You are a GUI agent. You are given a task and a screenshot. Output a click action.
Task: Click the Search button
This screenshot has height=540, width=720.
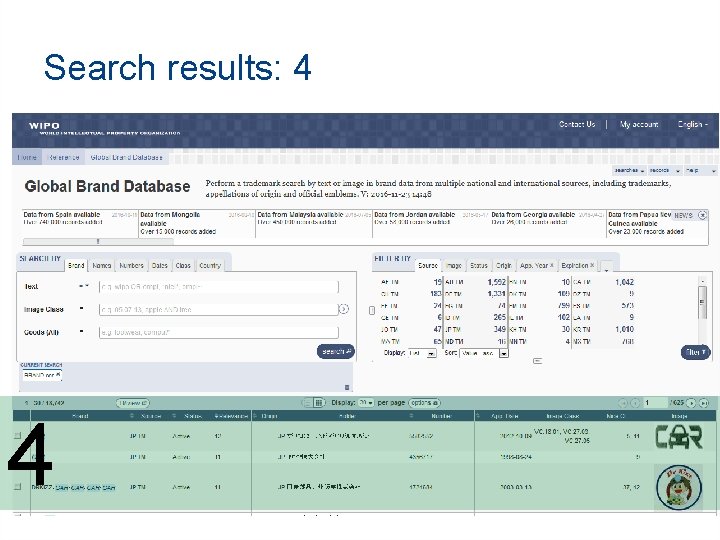click(x=336, y=351)
